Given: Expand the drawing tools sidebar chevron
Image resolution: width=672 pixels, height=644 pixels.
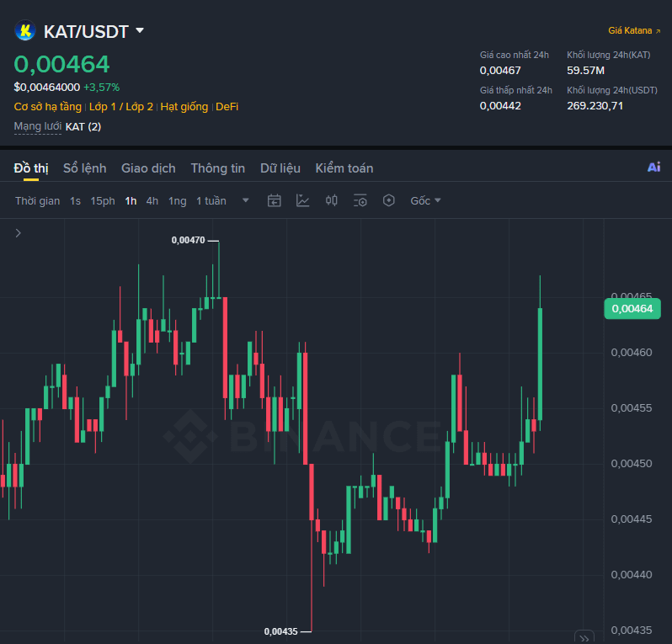Looking at the screenshot, I should click(18, 233).
